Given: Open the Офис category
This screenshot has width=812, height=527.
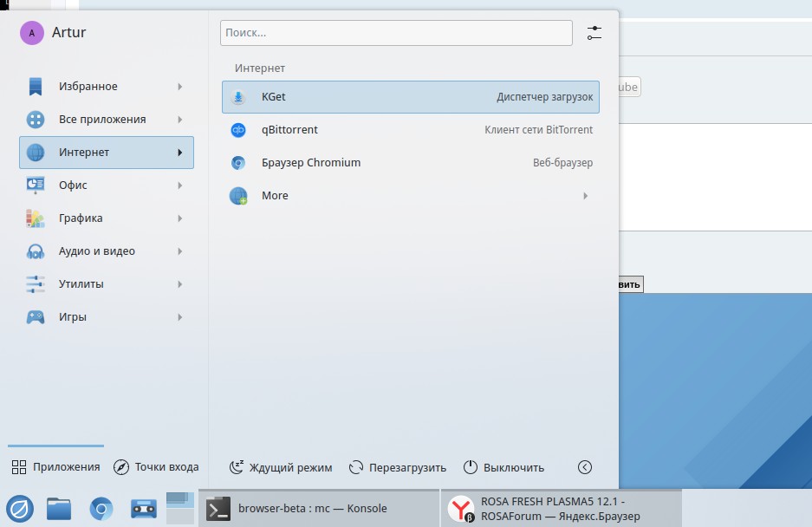Looking at the screenshot, I should pyautogui.click(x=107, y=185).
